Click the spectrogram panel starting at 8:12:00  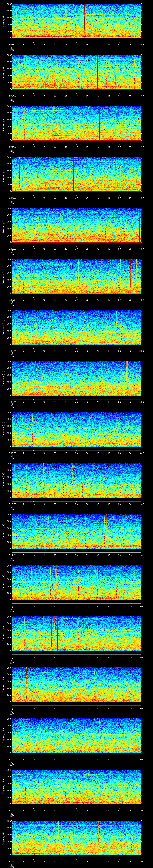pyautogui.click(x=76, y=582)
